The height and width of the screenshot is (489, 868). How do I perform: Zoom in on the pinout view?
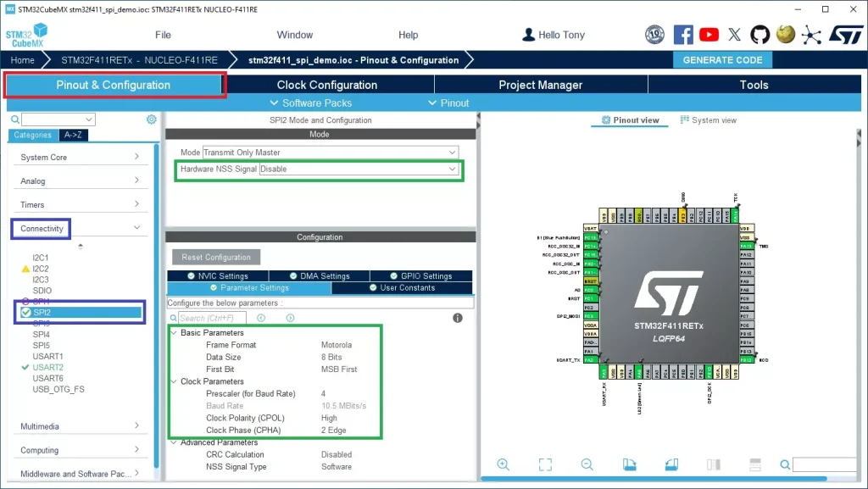point(504,464)
